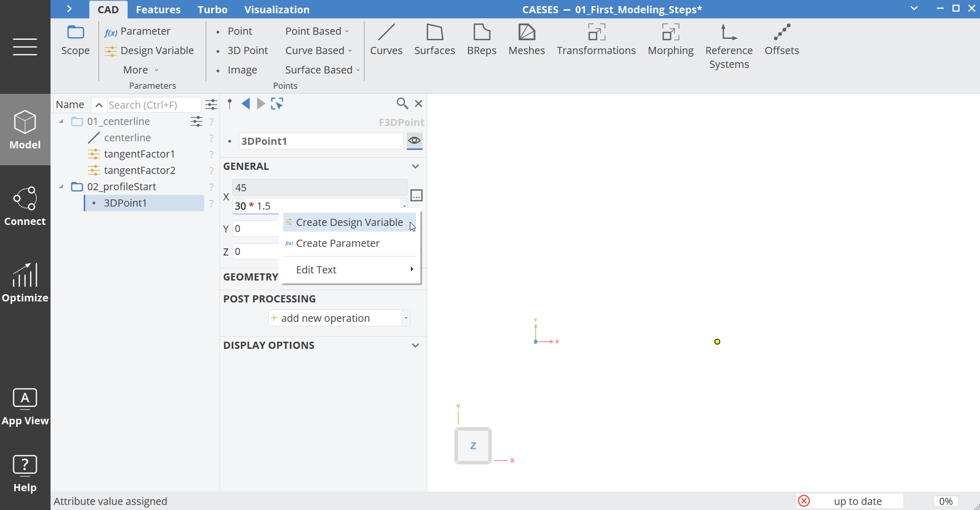The image size is (980, 510).
Task: Select Create Parameter from the context menu
Action: (338, 243)
